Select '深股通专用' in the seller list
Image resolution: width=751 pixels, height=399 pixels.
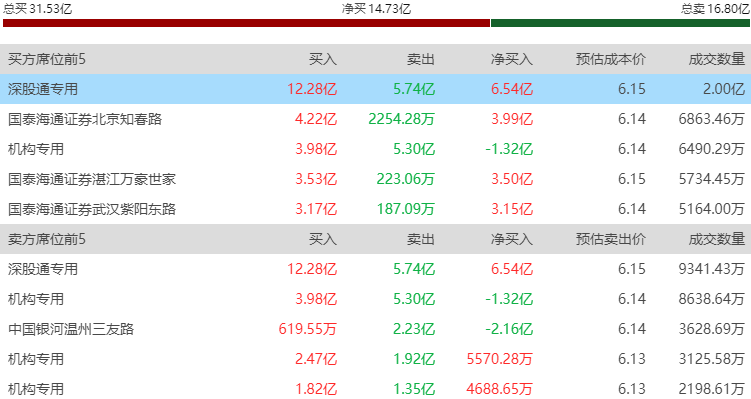43,269
